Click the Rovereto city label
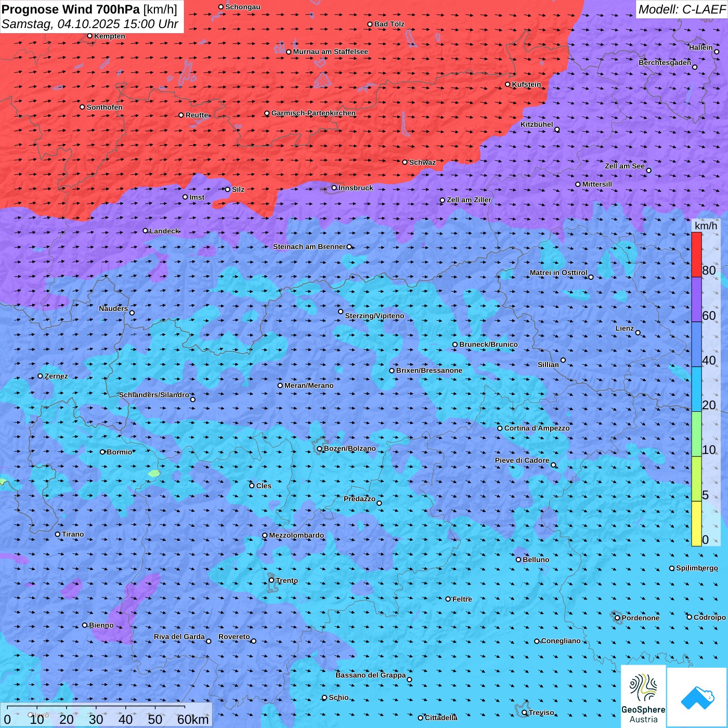 (234, 636)
